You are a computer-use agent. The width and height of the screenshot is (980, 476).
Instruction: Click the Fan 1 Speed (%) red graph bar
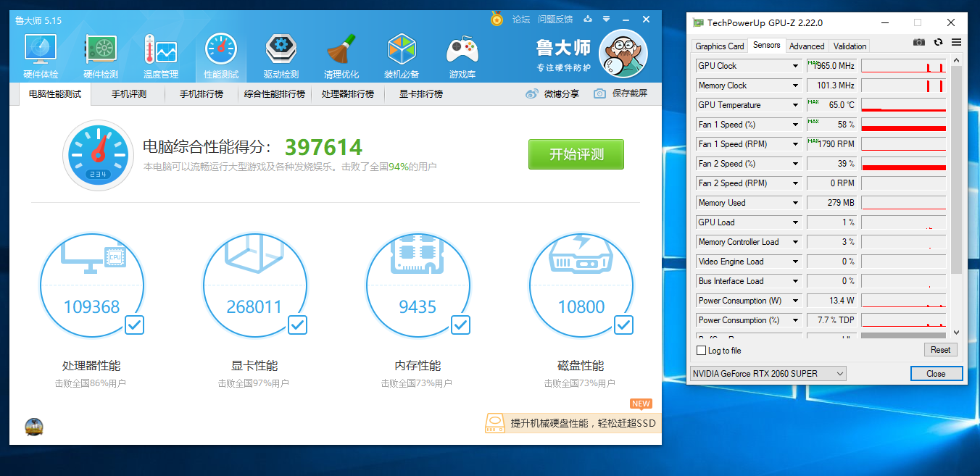coord(904,128)
